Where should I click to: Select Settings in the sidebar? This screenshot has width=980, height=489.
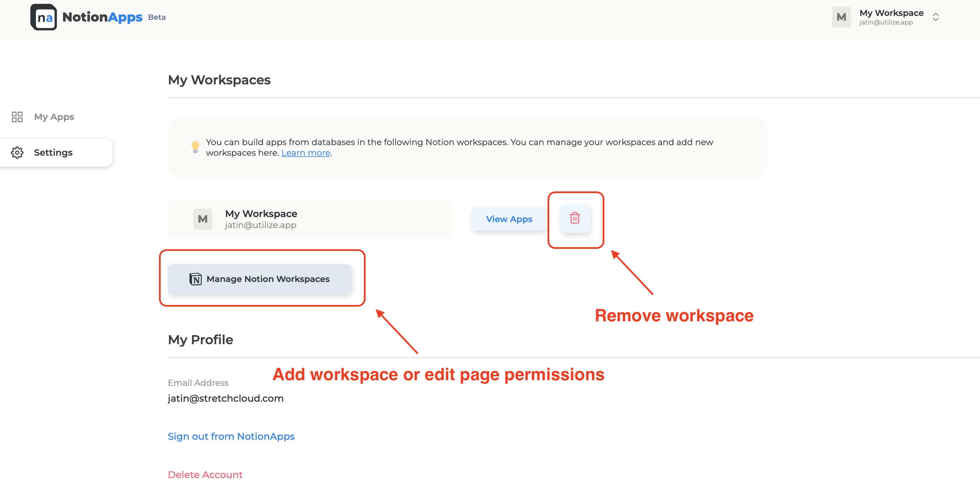tap(53, 152)
